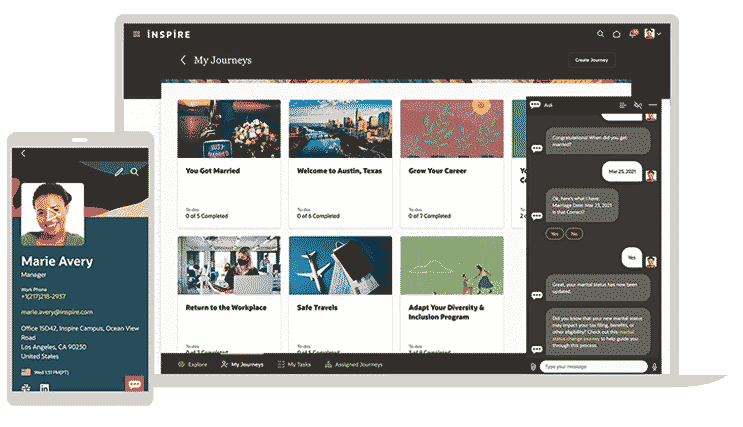Tap the work phone number +1(217)218-2937

(43, 296)
